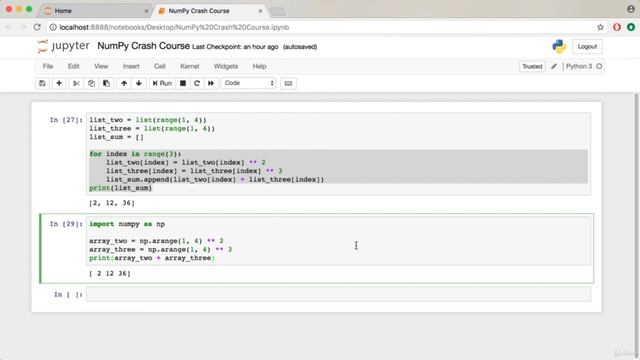640x360 pixels.
Task: Move selected cell up arrow
Action: 124,83
